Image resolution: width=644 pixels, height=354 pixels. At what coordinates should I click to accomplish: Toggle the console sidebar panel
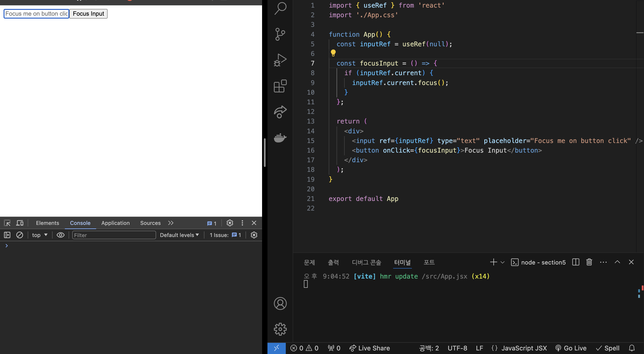[7, 235]
